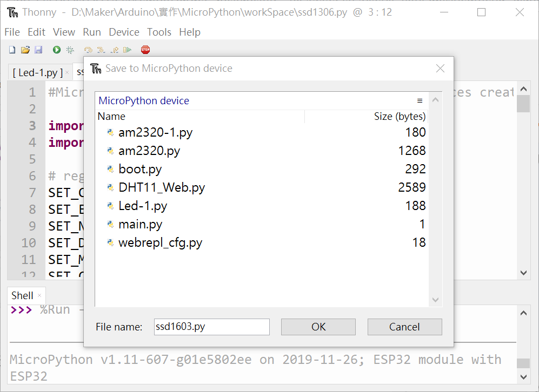Switch to the Led-1.py editor tab
The height and width of the screenshot is (392, 539).
click(x=38, y=71)
